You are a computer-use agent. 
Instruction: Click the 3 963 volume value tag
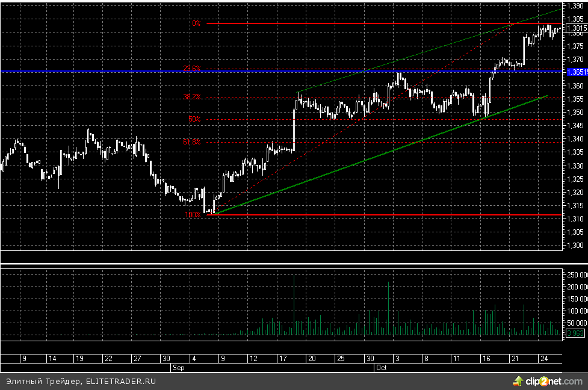pyautogui.click(x=575, y=332)
